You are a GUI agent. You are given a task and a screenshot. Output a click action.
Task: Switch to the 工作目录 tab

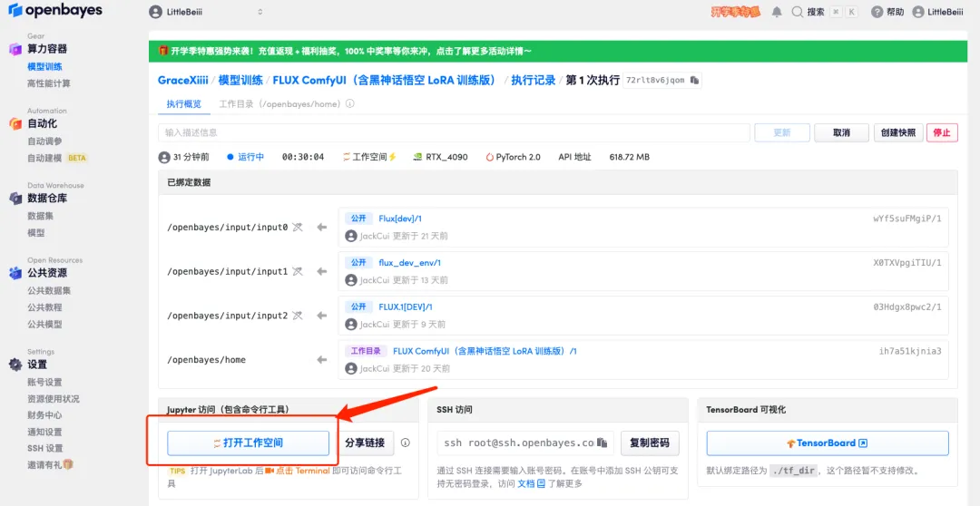[x=280, y=104]
